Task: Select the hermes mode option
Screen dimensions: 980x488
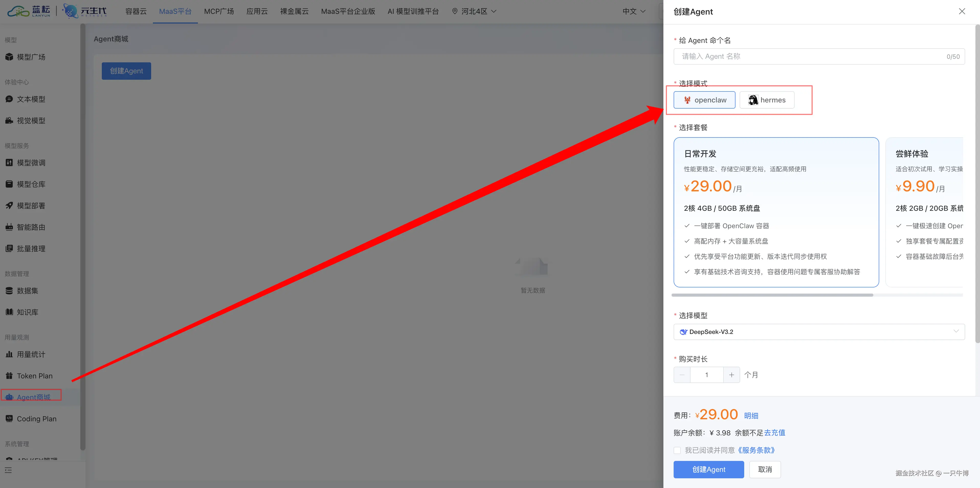Action: [x=766, y=100]
